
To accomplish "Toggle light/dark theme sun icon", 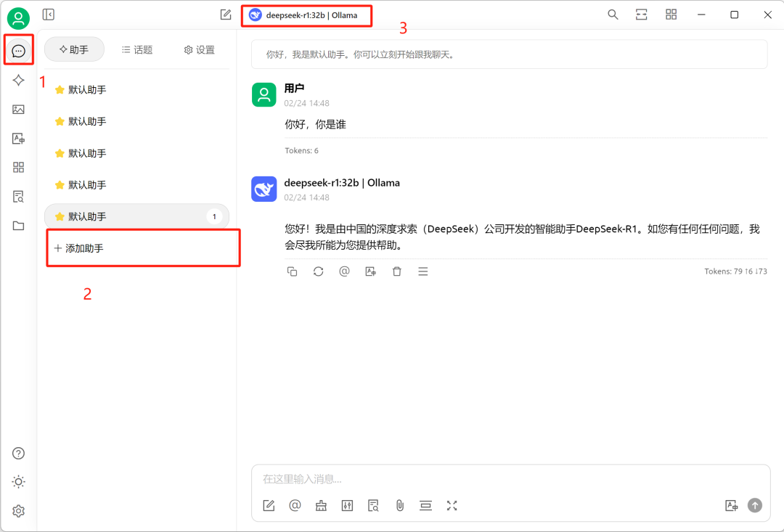I will [x=18, y=481].
